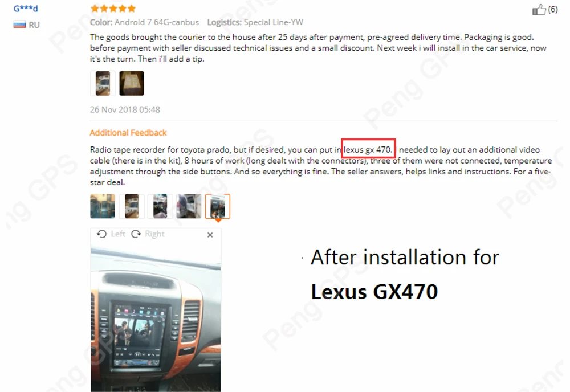This screenshot has width=570, height=392.
Task: Click the Left rotate label
Action: 118,234
